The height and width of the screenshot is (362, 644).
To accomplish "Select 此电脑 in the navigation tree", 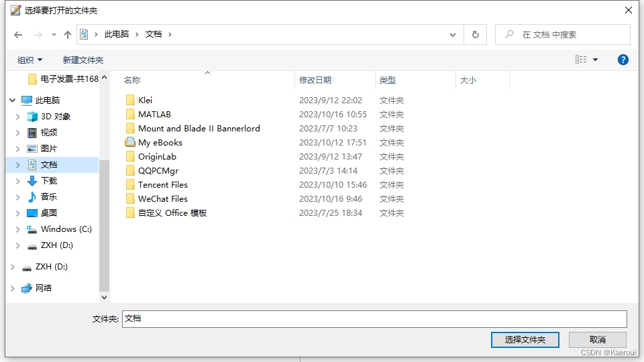I will (x=41, y=100).
